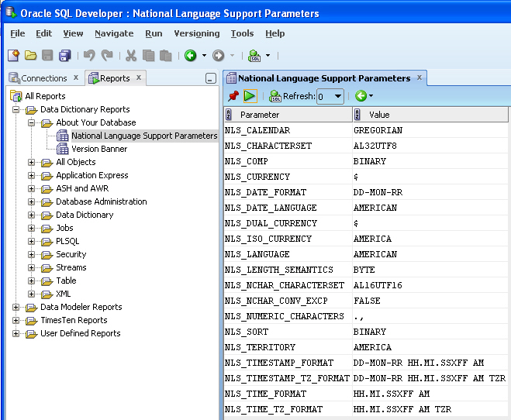Click the Open folder toolbar icon

point(31,55)
